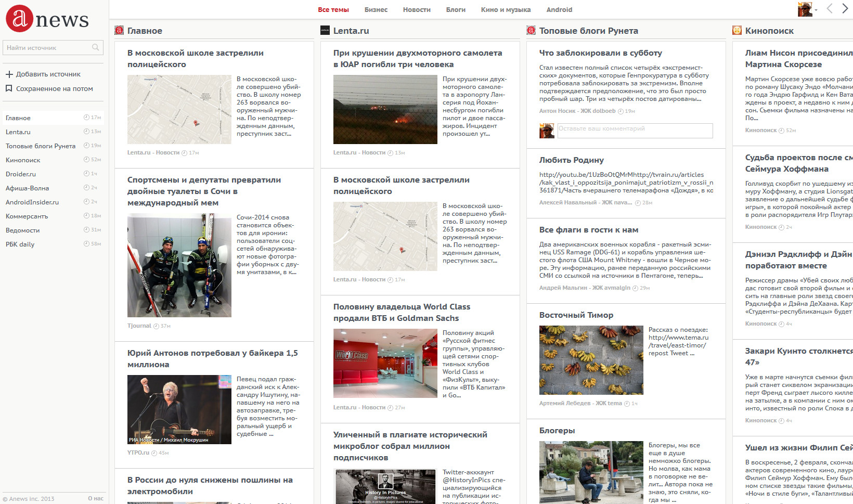Open the World Class article thumbnail
Screen dimensions: 853x504
pos(385,363)
